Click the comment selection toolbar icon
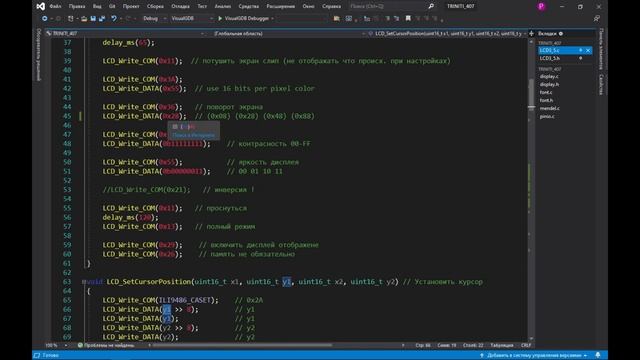 click(x=387, y=18)
